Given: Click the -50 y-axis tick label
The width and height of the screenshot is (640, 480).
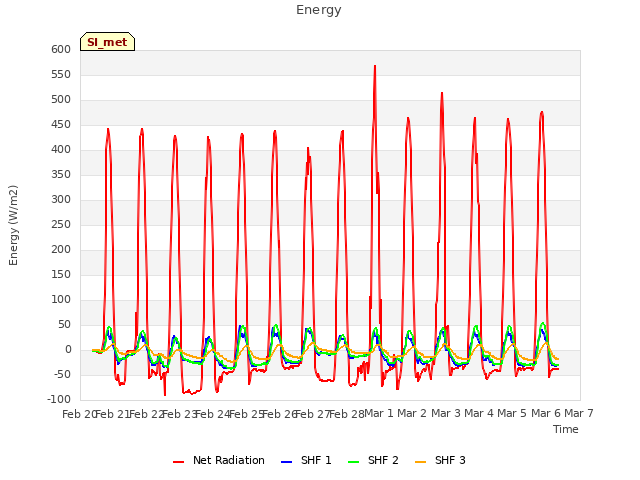Looking at the screenshot, I should coord(63,375).
